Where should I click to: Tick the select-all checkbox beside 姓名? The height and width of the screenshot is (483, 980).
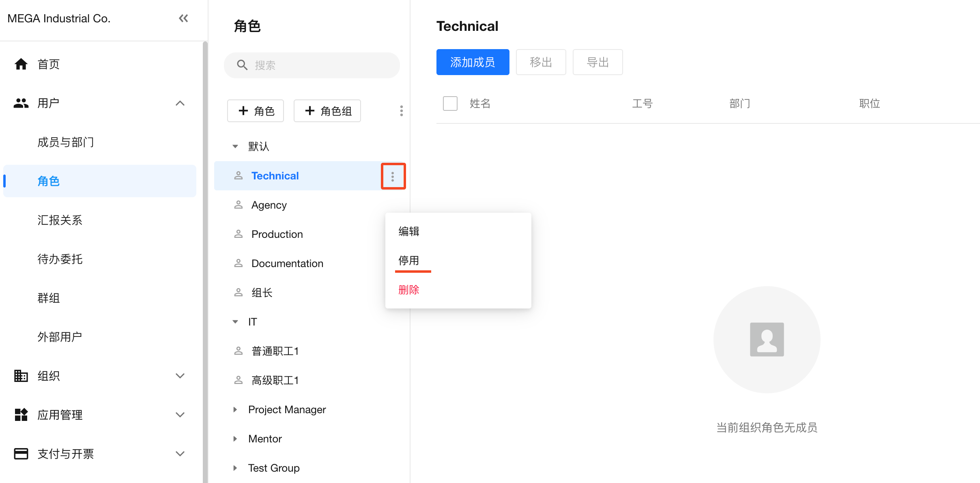(450, 103)
